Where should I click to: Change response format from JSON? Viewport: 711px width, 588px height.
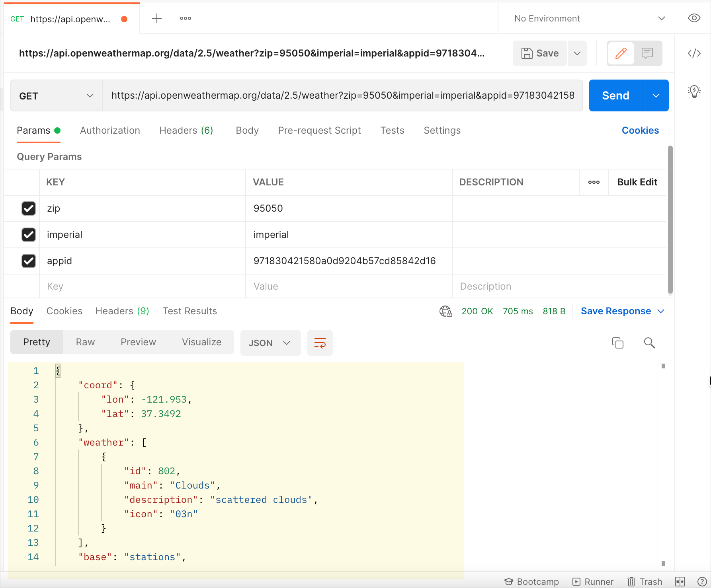pyautogui.click(x=270, y=343)
